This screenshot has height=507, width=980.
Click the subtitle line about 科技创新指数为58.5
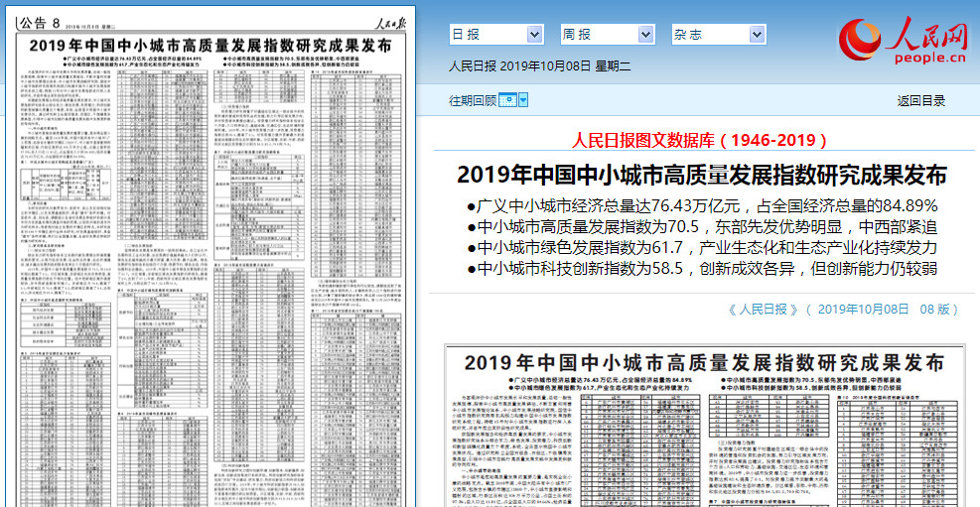702,269
